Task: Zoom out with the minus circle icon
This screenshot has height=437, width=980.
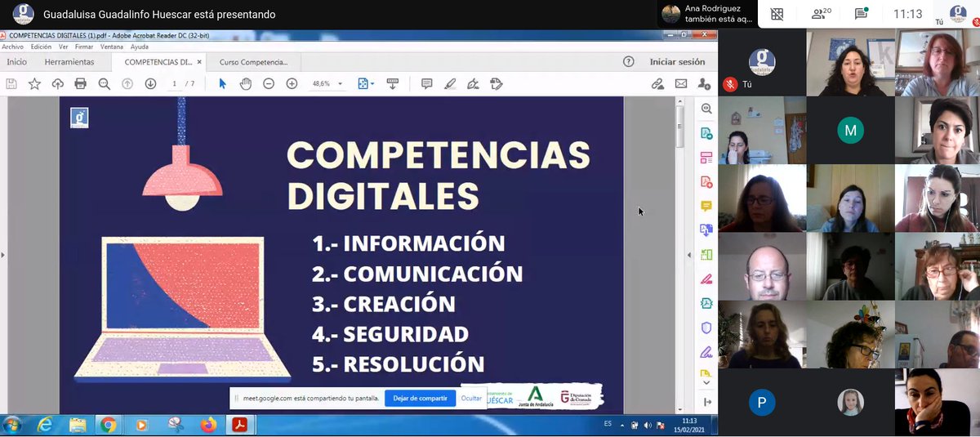Action: (x=269, y=83)
